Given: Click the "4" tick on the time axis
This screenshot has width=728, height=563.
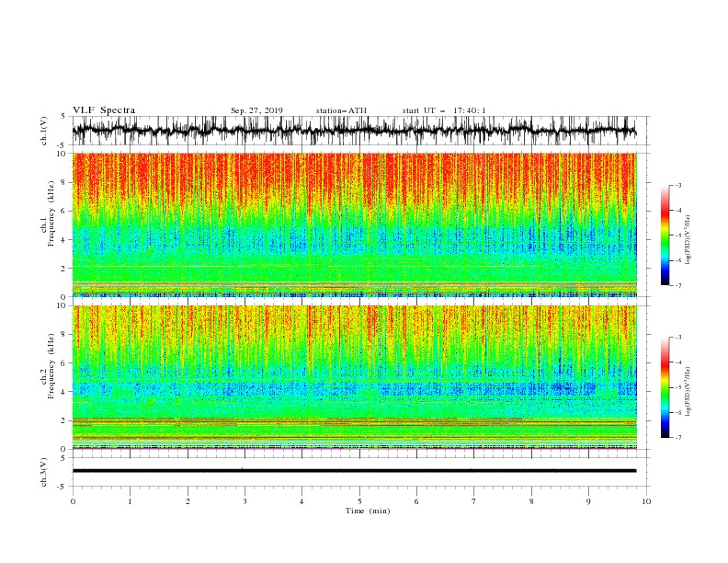Looking at the screenshot, I should tap(301, 501).
